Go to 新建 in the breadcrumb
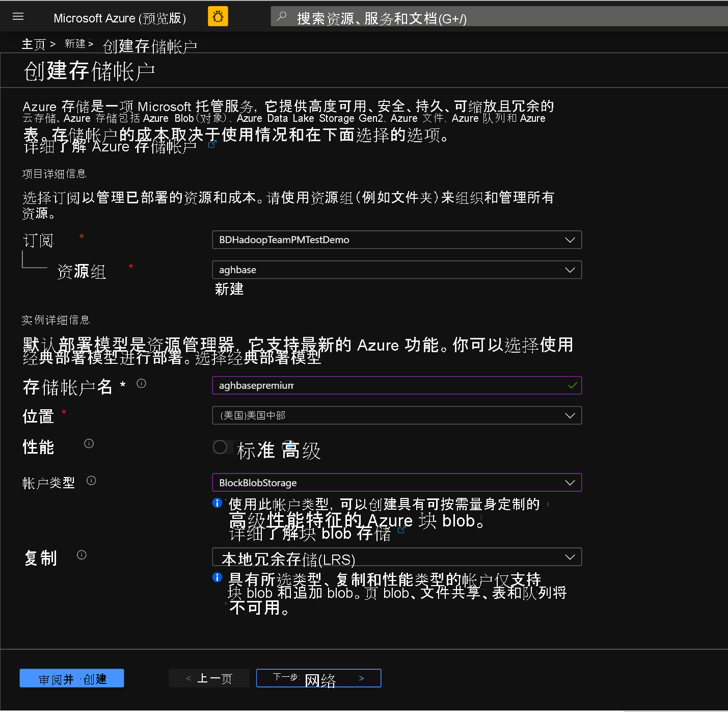The height and width of the screenshot is (712, 728). (x=75, y=44)
